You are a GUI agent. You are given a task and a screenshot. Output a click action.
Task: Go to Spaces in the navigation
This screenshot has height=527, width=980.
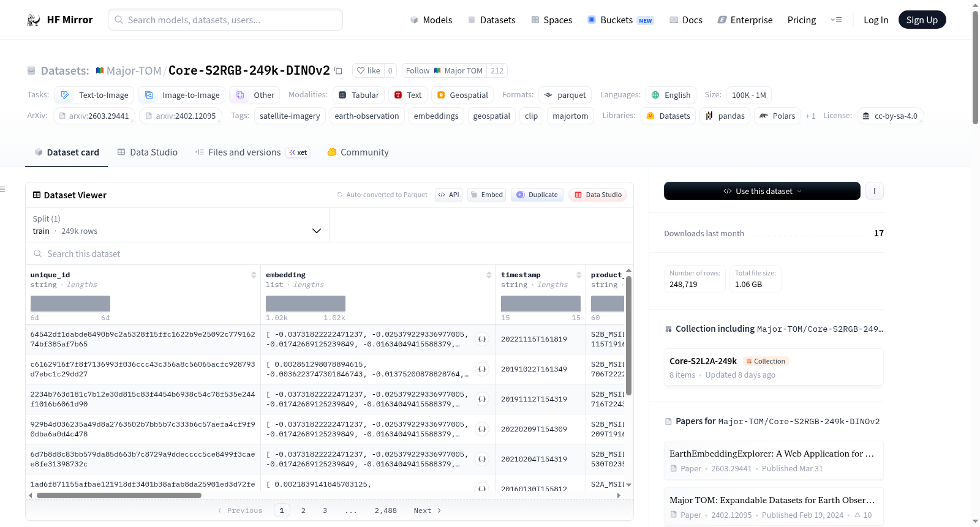pyautogui.click(x=551, y=20)
